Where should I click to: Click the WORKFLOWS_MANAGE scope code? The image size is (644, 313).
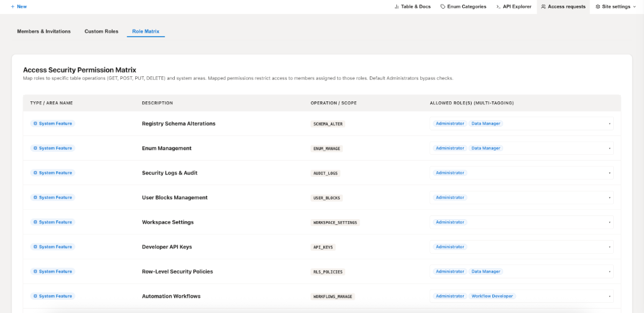(333, 297)
